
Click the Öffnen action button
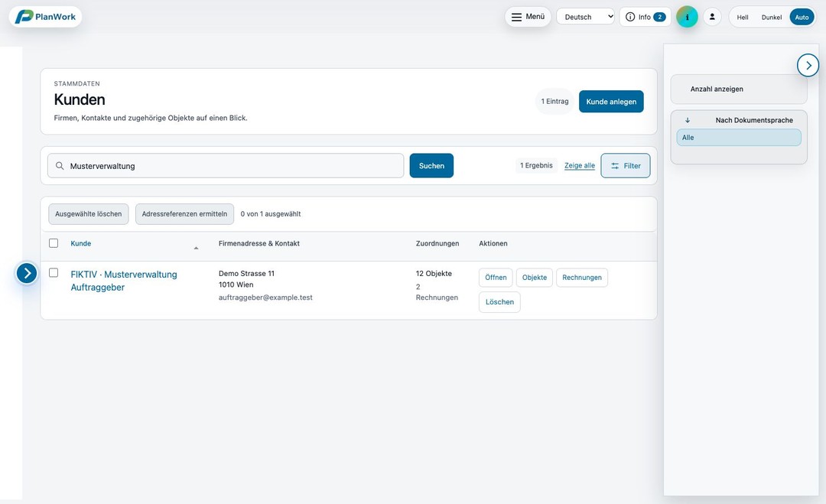(496, 278)
